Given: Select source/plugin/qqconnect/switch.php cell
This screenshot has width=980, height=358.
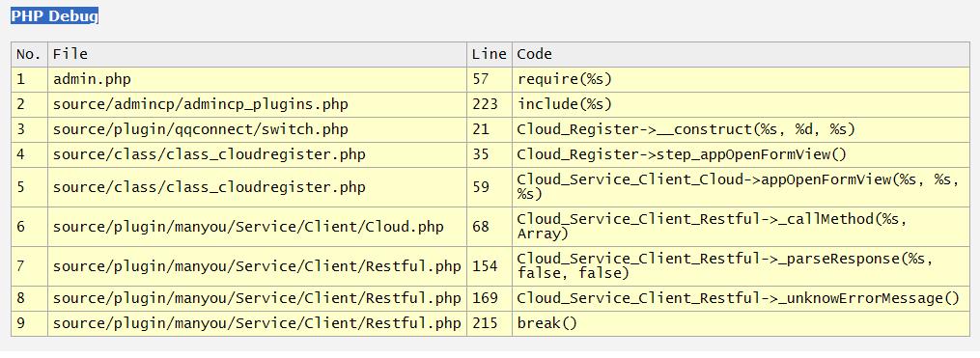Looking at the screenshot, I should pyautogui.click(x=257, y=130).
